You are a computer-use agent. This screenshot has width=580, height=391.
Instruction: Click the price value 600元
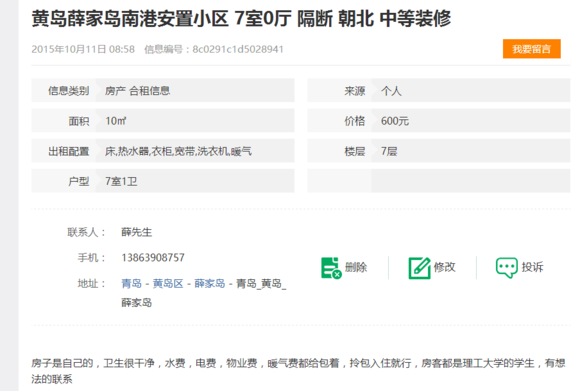point(395,121)
